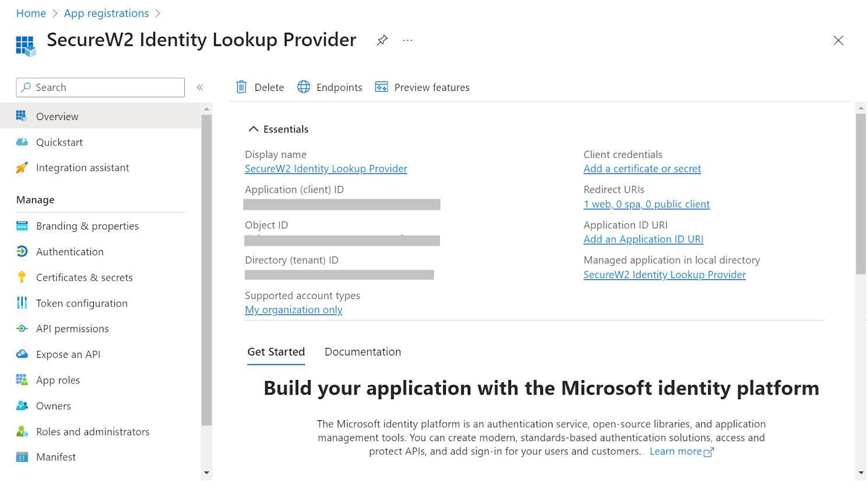
Task: Click the Preview features icon
Action: click(x=381, y=87)
